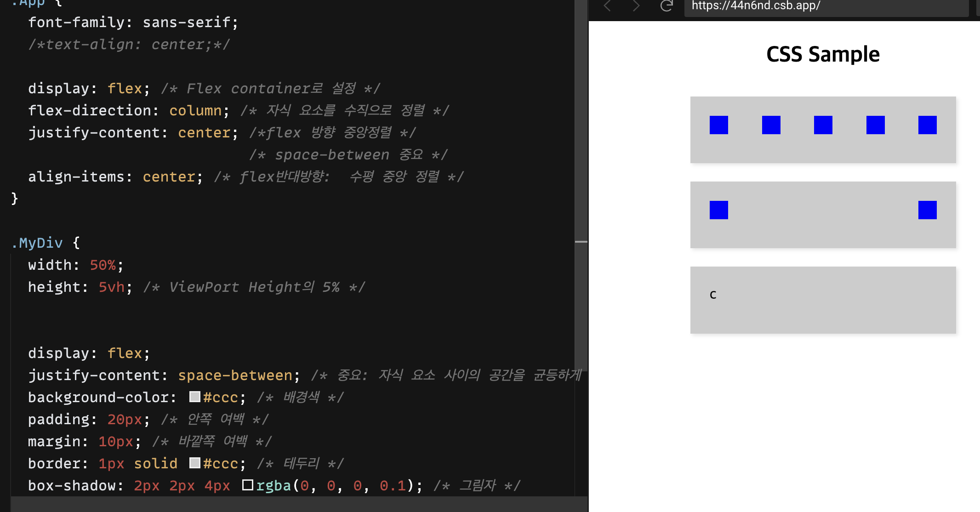
Task: Open border #ccc color swatch
Action: click(195, 463)
